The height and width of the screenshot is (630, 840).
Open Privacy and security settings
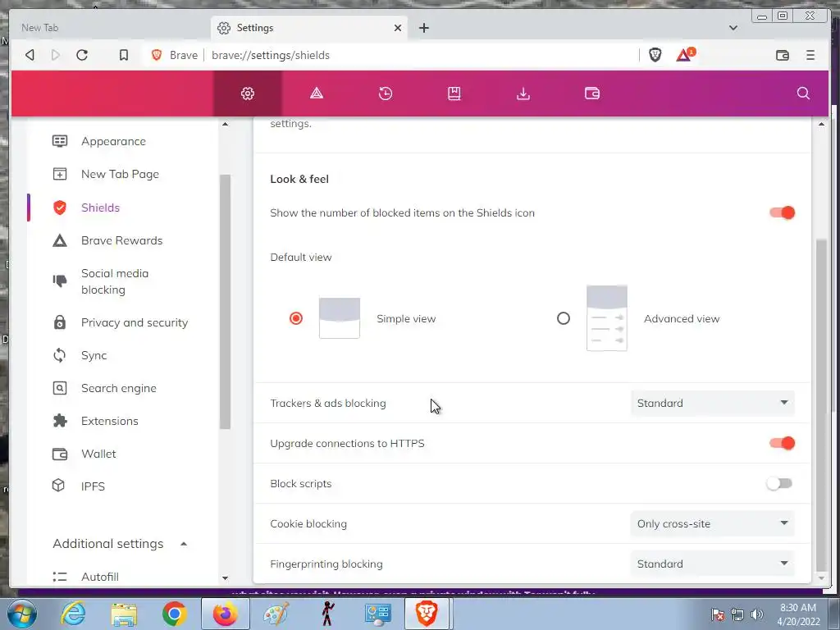(135, 322)
